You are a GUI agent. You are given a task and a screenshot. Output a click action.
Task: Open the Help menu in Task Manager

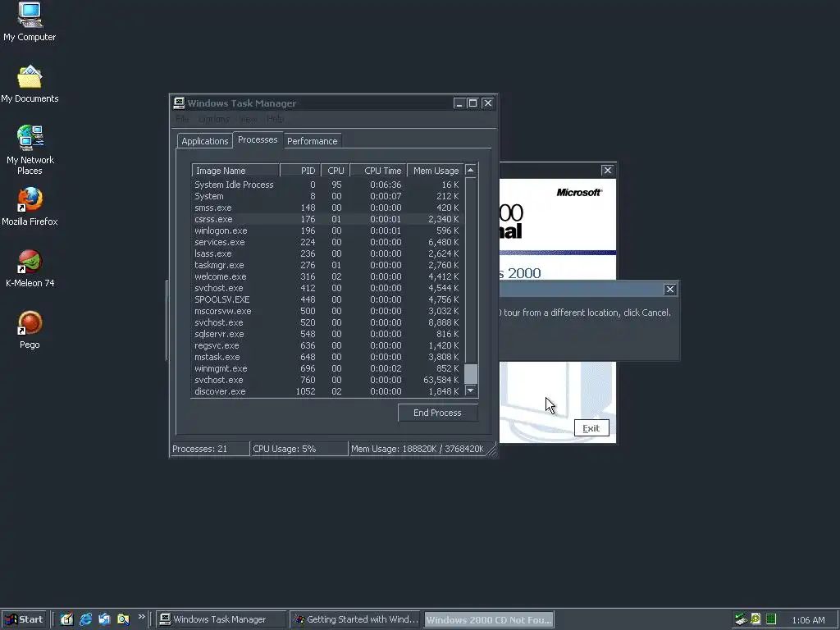tap(275, 118)
